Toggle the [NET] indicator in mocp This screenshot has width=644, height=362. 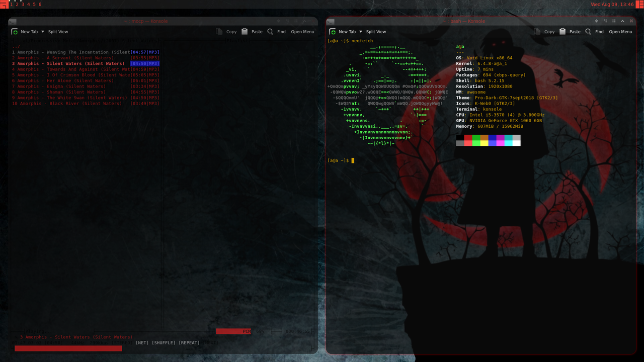click(142, 343)
